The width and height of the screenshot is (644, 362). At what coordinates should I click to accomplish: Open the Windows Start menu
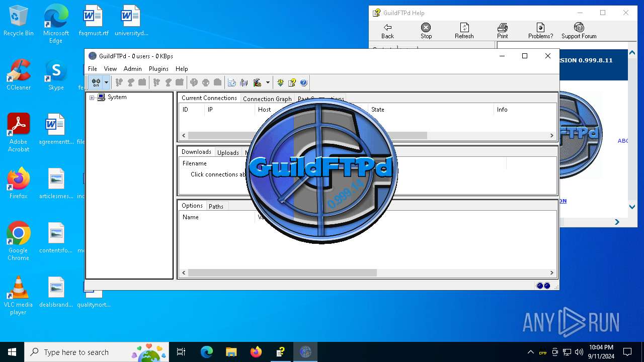[12, 352]
